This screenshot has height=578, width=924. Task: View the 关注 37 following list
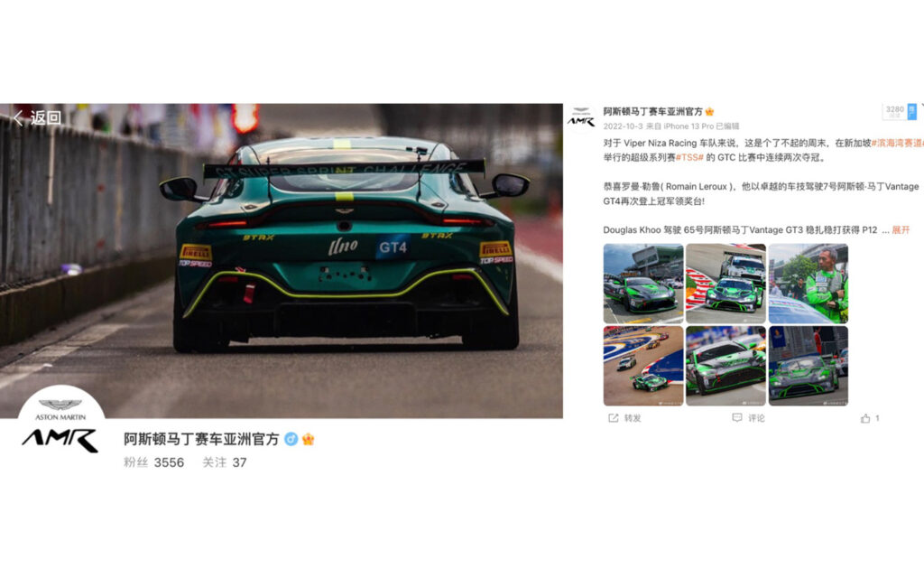(x=225, y=462)
